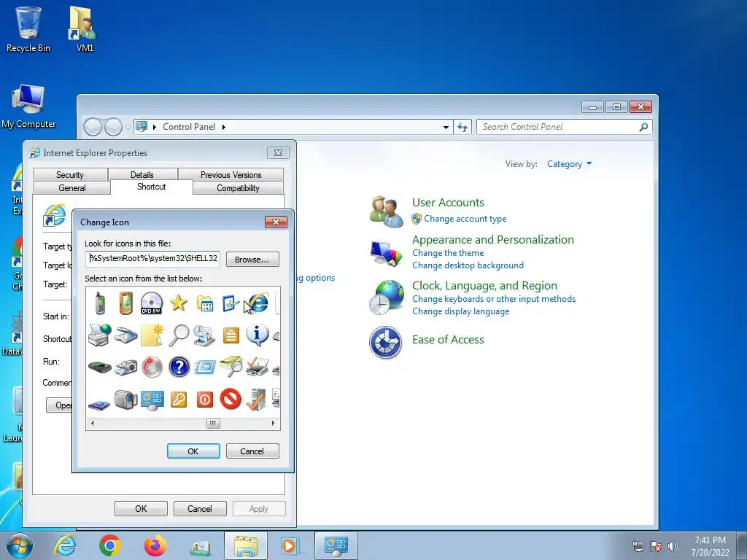Viewport: 747px width, 560px height.
Task: Open the View by Category dropdown
Action: click(569, 164)
